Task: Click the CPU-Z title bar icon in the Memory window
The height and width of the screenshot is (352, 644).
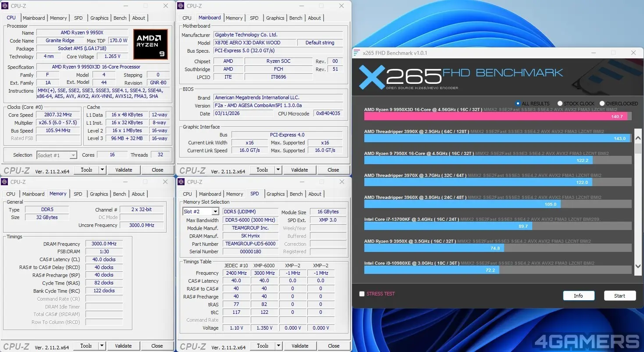Action: point(5,182)
